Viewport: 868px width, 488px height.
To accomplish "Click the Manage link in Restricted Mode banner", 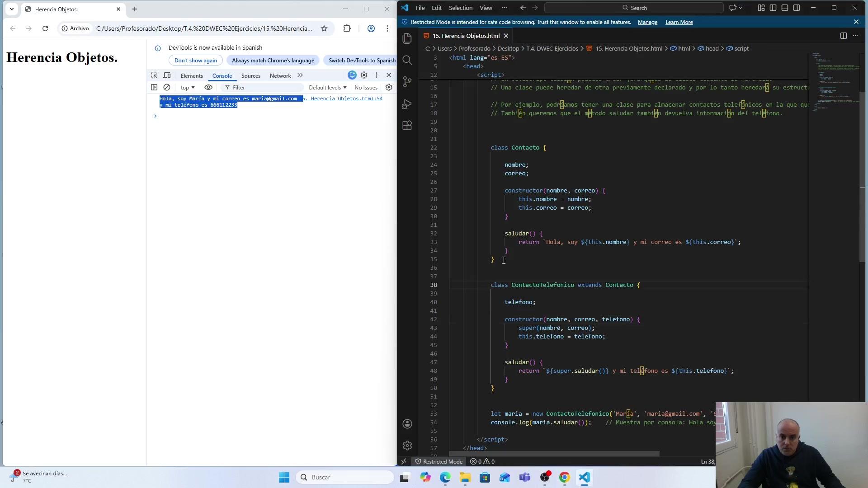I will [647, 22].
